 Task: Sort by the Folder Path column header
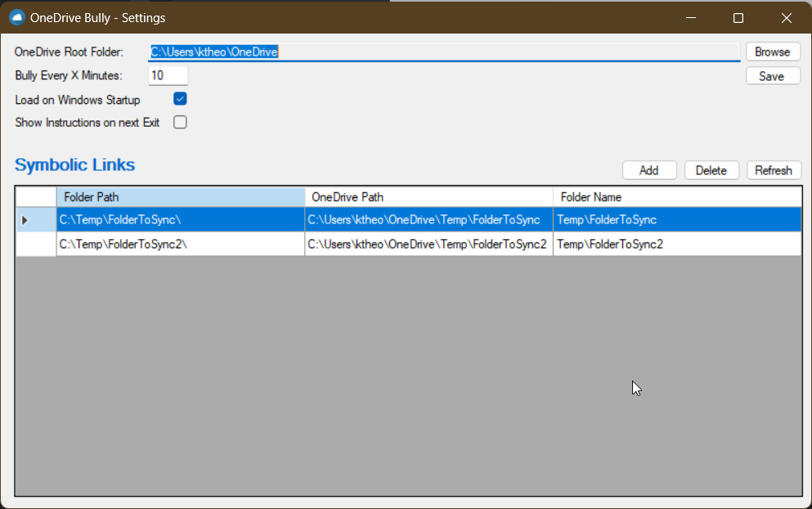pyautogui.click(x=181, y=197)
